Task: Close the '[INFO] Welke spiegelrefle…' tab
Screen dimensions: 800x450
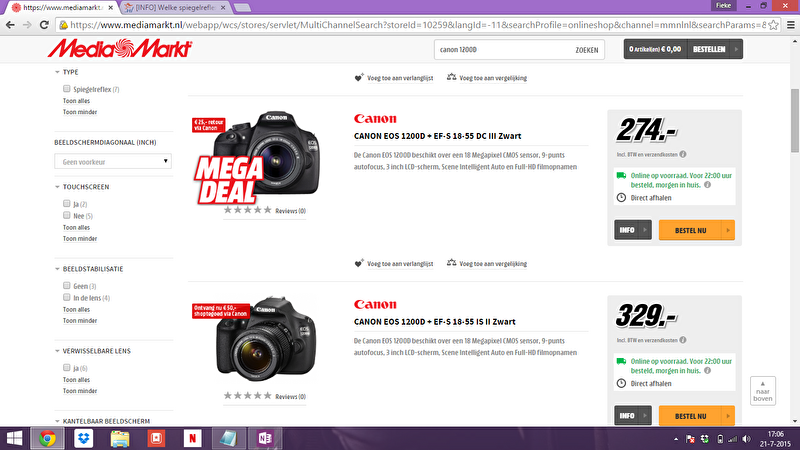Action: point(223,8)
